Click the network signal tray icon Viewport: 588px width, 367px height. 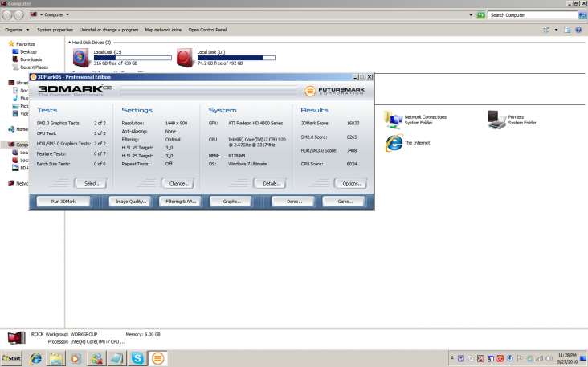[539, 359]
